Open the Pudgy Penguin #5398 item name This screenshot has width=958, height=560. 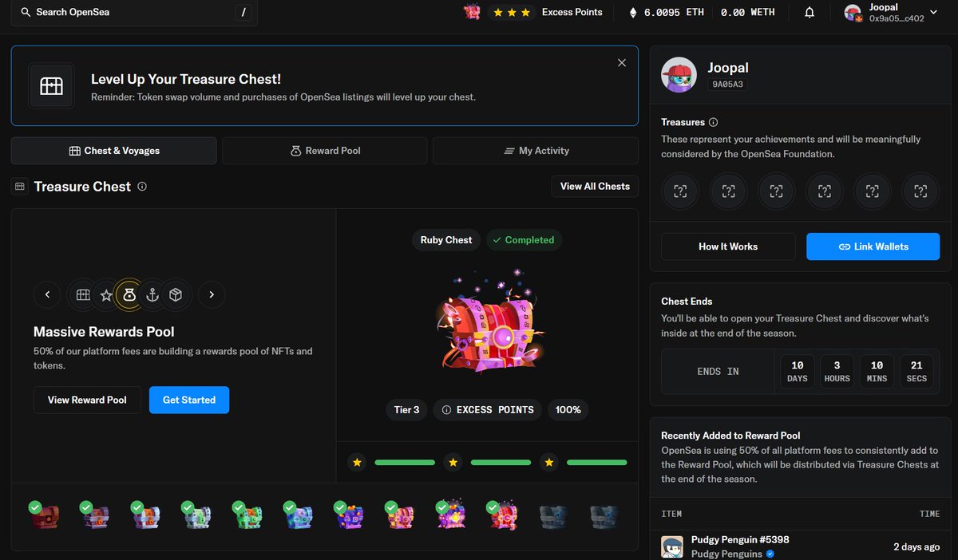[x=740, y=540]
